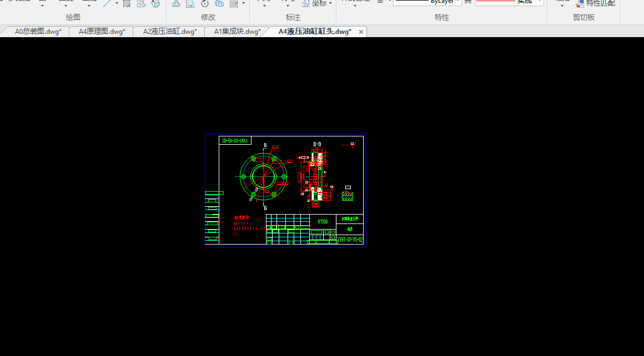Open the lineweight list dropdown in 特性 panel
Image resolution: width=644 pixels, height=356 pixels.
coord(389,2)
